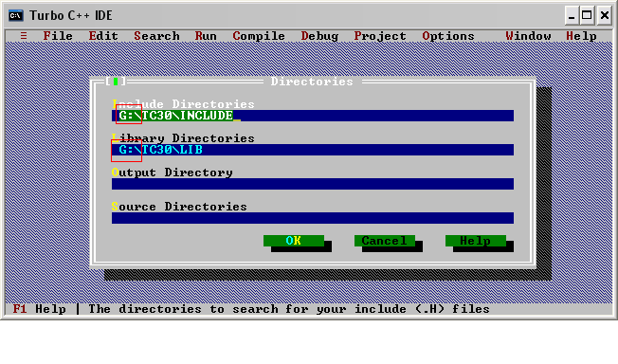Open the system menu (≡) in menu bar
This screenshot has width=618, height=364.
point(24,36)
